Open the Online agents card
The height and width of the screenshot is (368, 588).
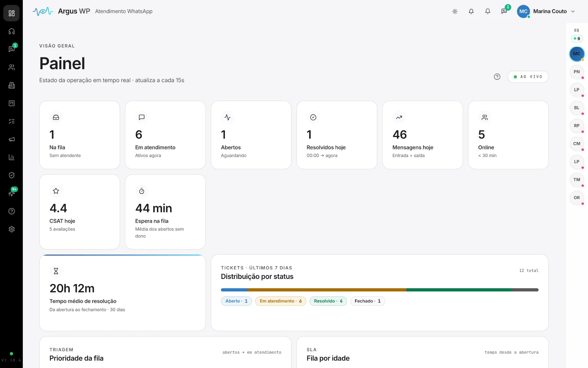pos(508,135)
